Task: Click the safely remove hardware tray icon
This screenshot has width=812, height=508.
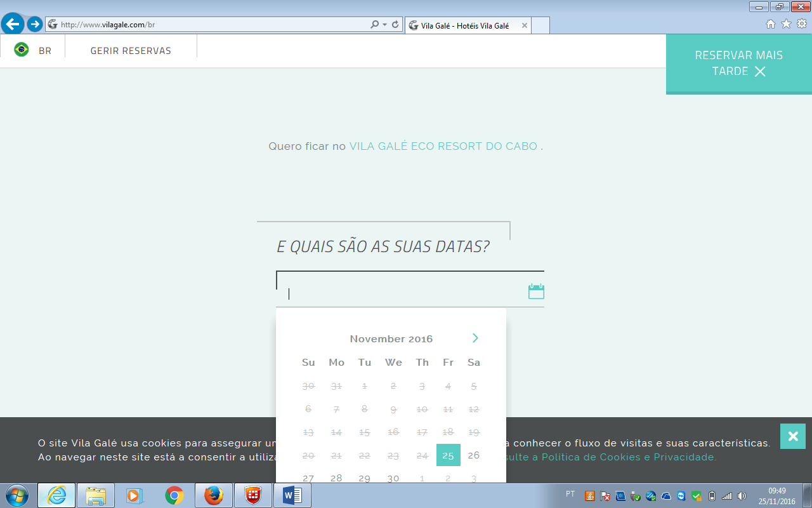Action: (x=636, y=496)
